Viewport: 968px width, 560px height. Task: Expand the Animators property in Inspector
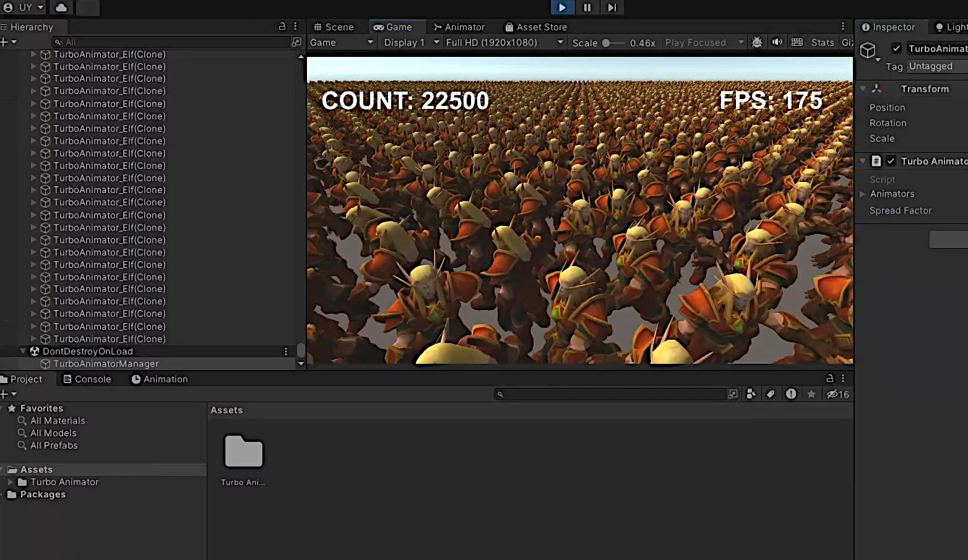coord(863,194)
